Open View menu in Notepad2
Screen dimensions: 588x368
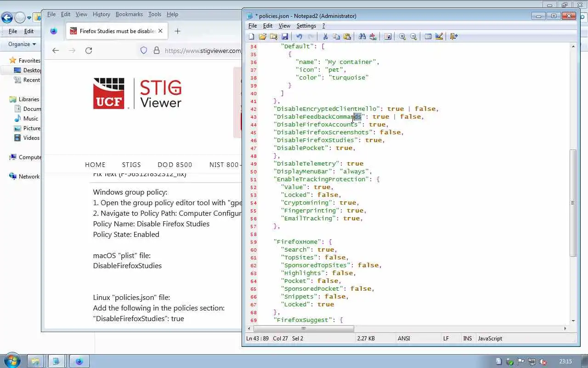point(284,26)
